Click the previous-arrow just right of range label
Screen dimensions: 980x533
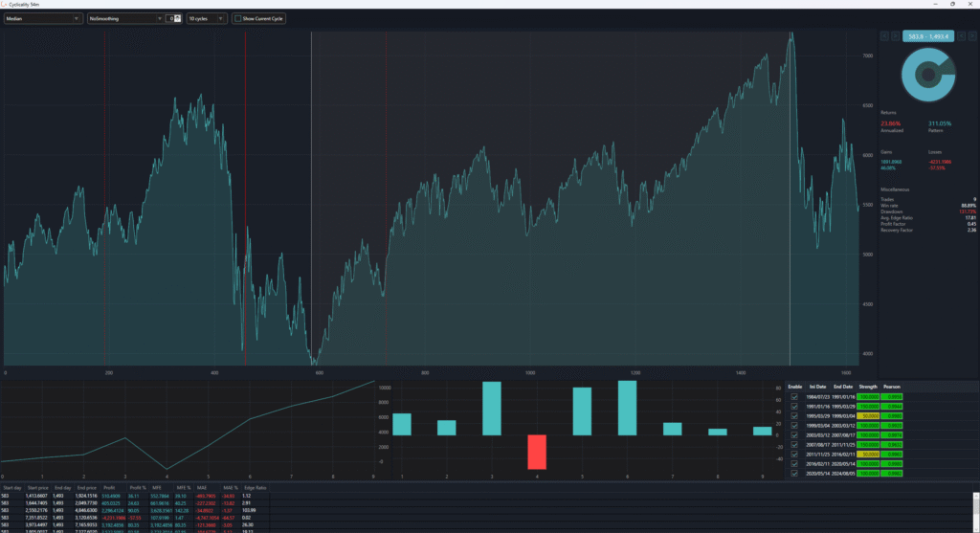pos(960,36)
